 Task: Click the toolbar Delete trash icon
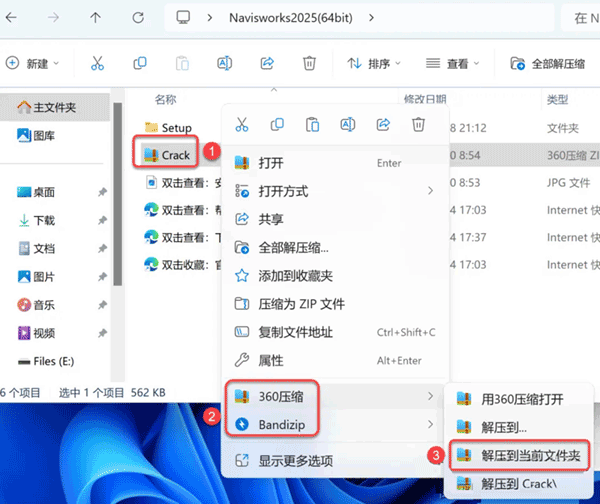point(309,63)
